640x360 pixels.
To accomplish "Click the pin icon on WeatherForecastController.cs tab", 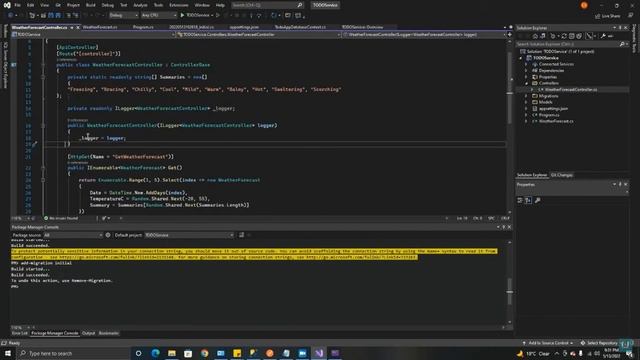I will pos(71,27).
